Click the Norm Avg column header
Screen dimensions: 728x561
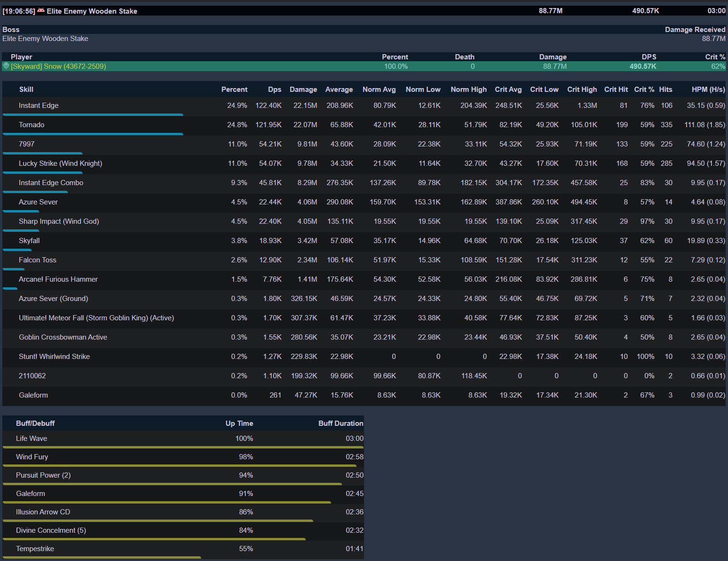379,89
